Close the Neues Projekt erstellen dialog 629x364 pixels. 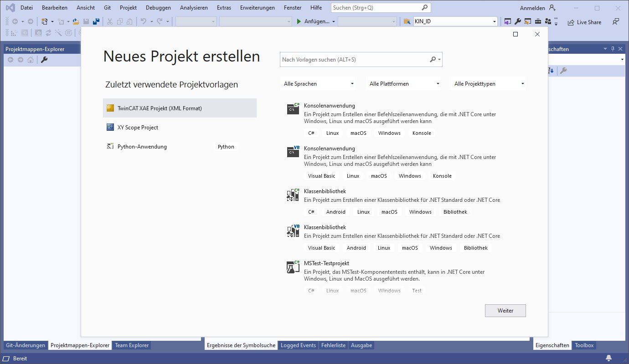(x=537, y=34)
